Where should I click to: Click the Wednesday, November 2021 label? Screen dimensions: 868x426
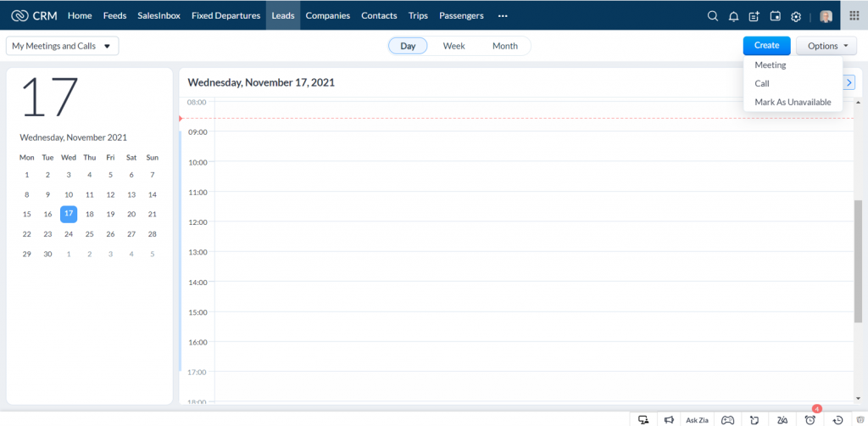[x=73, y=137]
